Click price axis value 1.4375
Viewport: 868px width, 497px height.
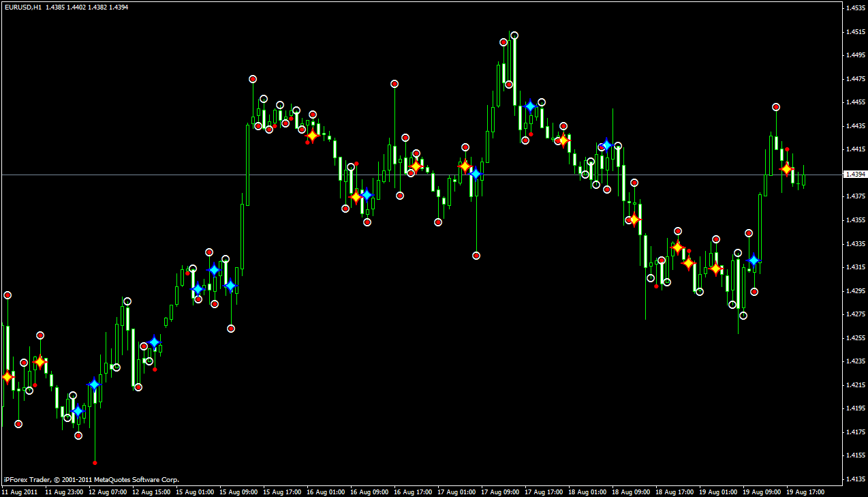855,196
